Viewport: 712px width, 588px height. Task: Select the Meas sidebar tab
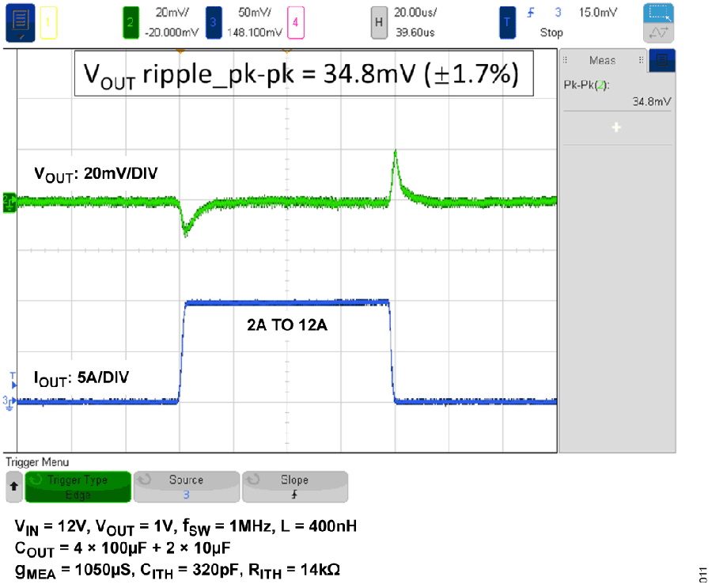603,60
